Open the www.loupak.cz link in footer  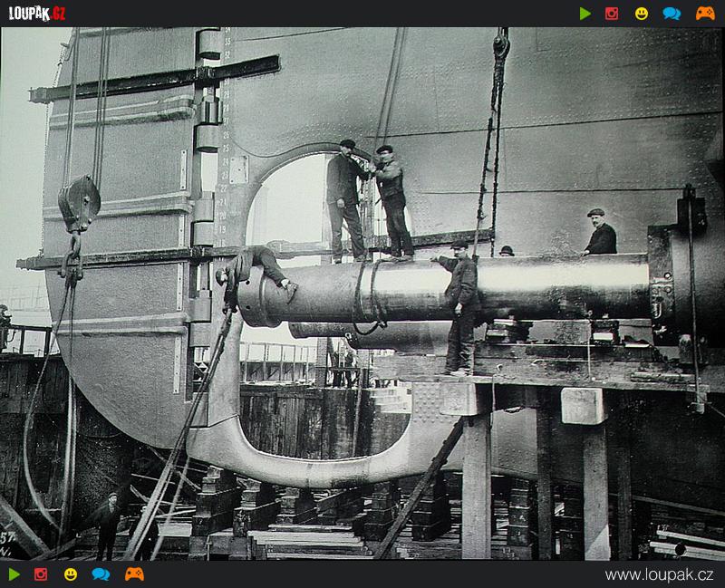(x=659, y=575)
